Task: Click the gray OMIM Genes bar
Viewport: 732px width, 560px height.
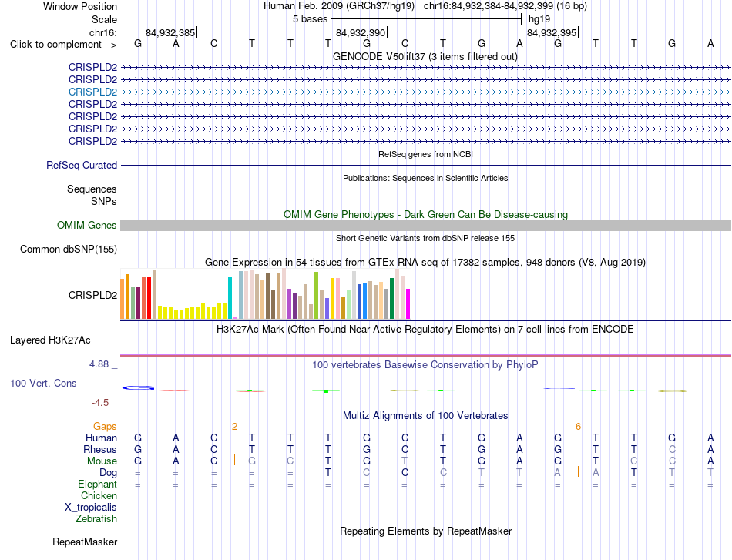Action: pyautogui.click(x=425, y=226)
